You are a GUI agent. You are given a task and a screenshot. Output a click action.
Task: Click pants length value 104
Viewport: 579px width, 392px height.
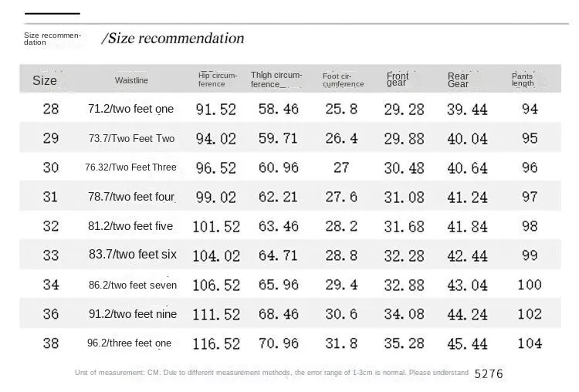530,343
